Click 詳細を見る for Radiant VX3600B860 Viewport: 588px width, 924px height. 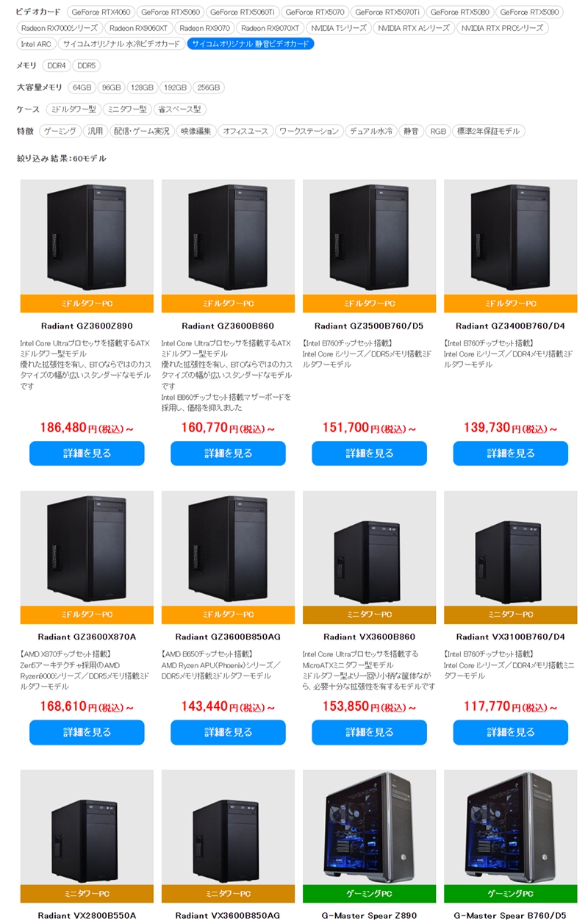(x=369, y=732)
